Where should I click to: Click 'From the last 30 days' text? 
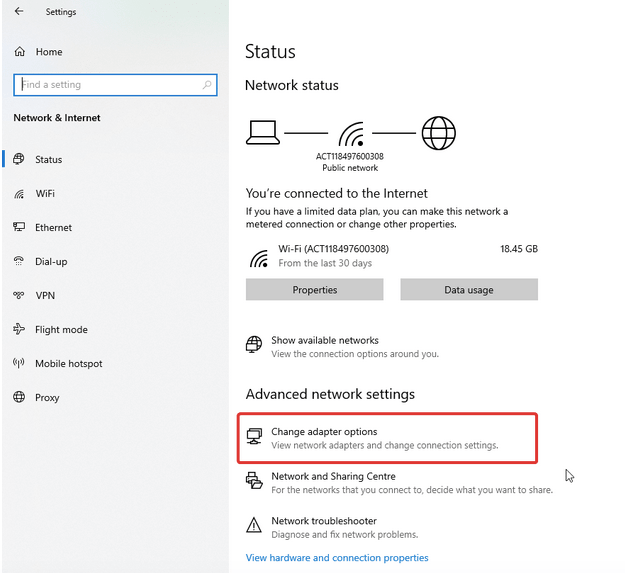325,263
